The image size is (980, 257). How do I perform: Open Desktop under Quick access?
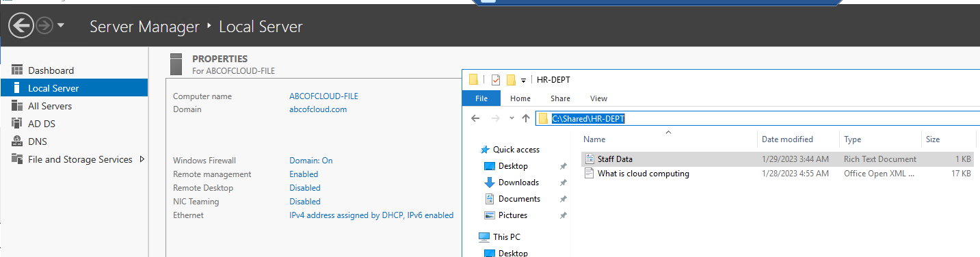[x=513, y=166]
